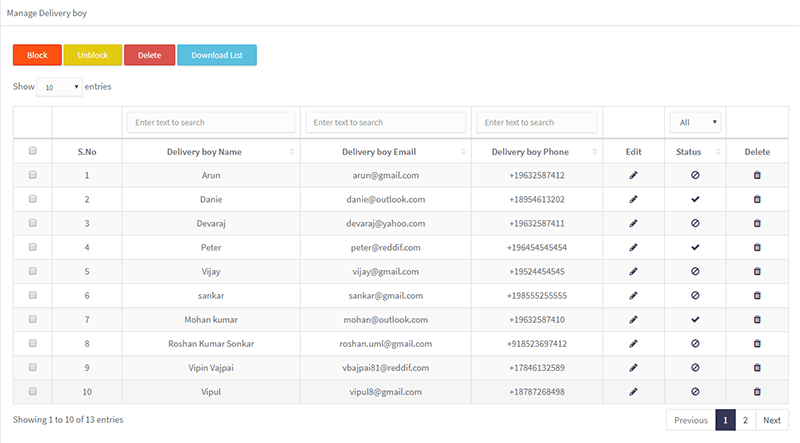Toggle Mohan kumar's checkmark status

(x=695, y=319)
